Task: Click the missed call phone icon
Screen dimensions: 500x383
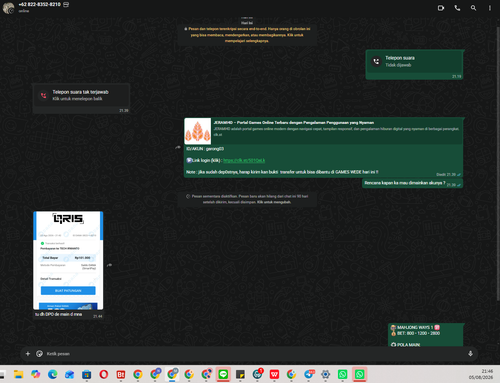Action: [x=43, y=95]
